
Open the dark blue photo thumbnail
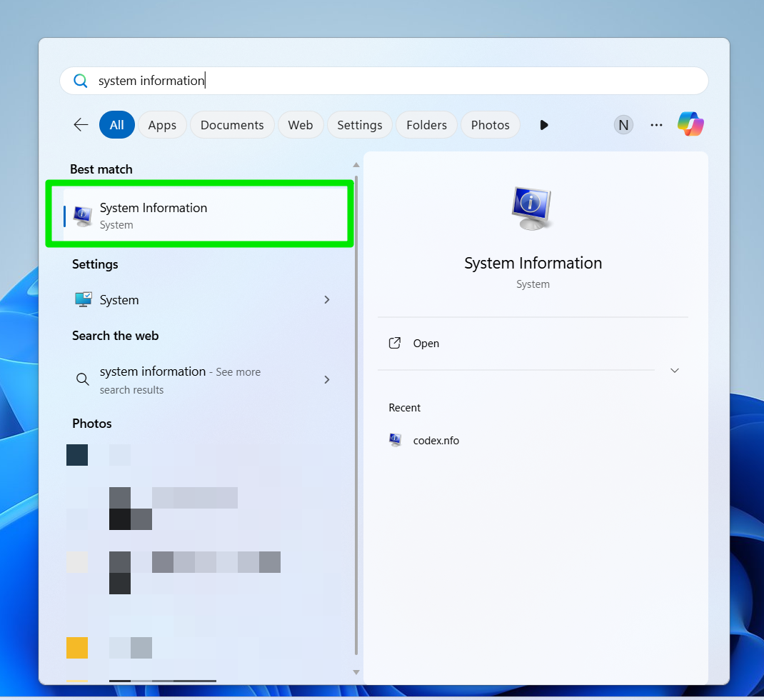point(77,455)
